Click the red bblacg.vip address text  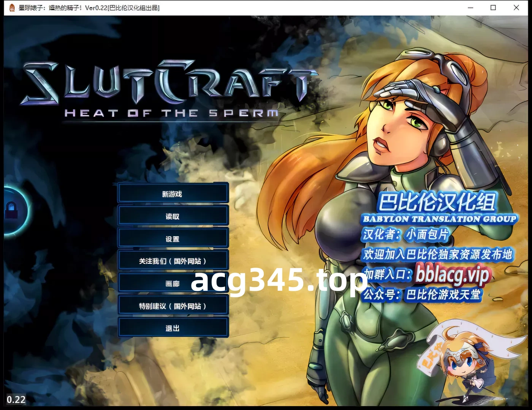(452, 274)
